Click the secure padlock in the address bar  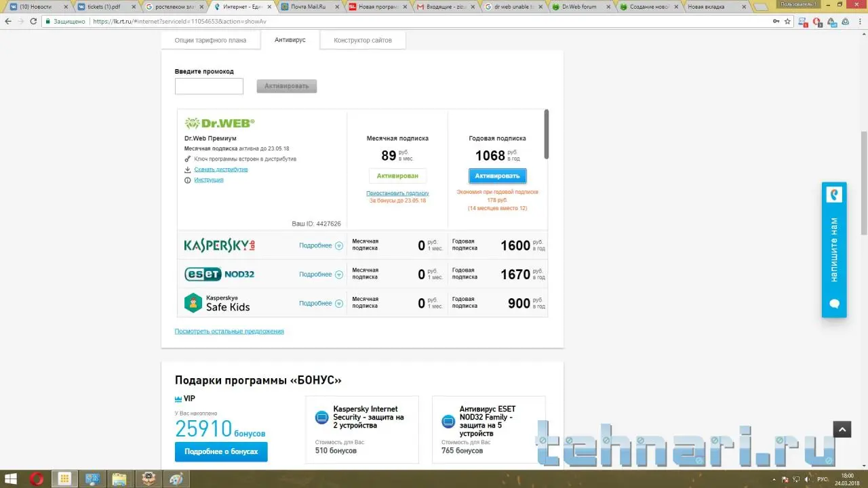pos(47,21)
